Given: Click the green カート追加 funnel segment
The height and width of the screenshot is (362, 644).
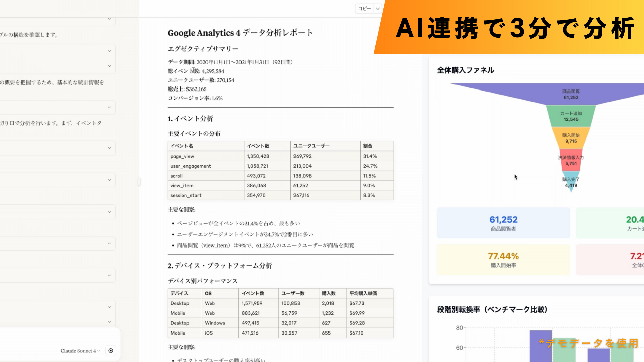Looking at the screenshot, I should [x=571, y=116].
